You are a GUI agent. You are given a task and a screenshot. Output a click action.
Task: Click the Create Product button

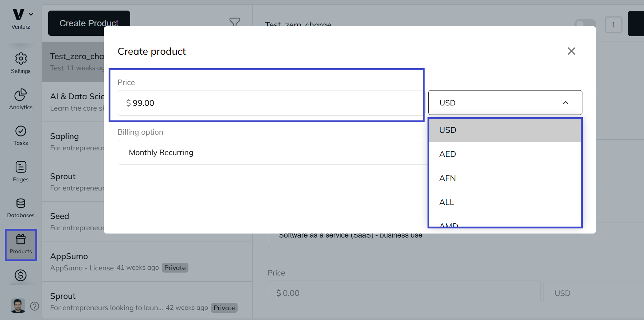point(89,23)
